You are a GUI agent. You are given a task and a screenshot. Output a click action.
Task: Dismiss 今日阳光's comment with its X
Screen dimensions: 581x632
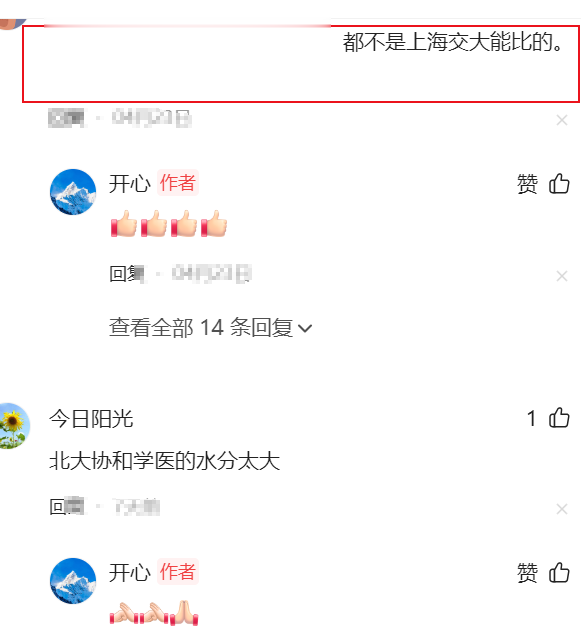click(562, 509)
